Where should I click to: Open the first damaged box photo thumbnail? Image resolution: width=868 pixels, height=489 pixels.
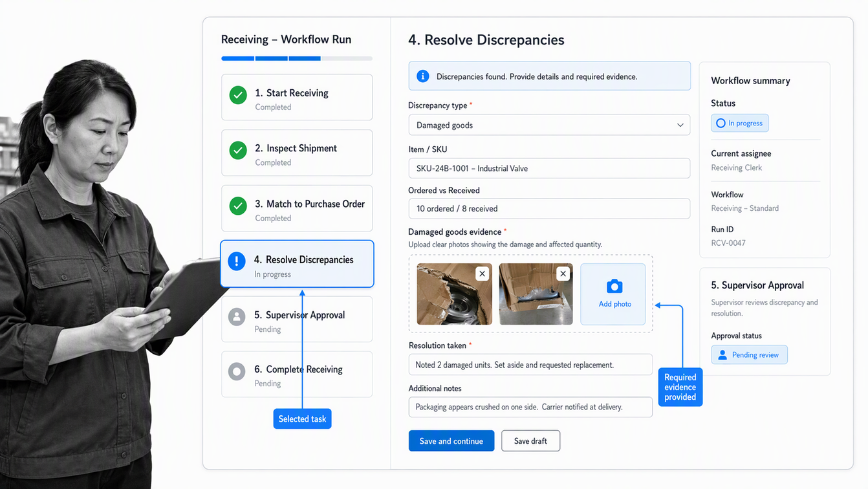454,294
